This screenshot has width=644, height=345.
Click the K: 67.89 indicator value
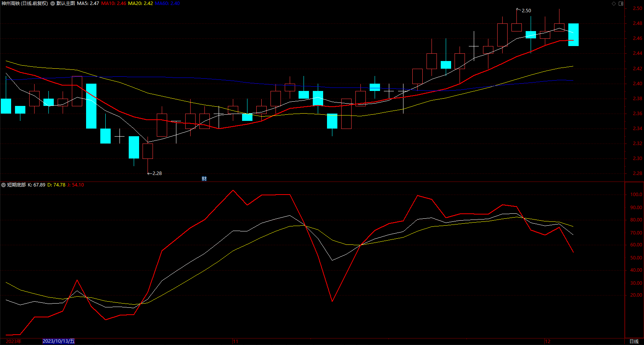(x=37, y=185)
